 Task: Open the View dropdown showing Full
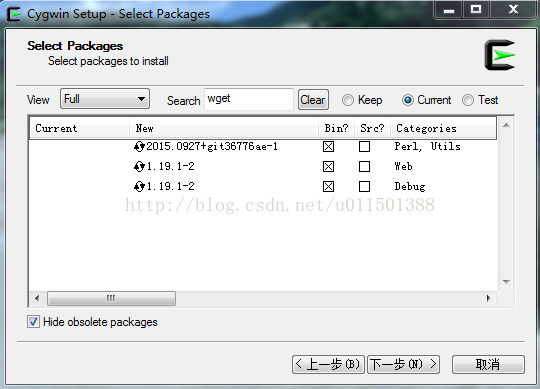[105, 99]
